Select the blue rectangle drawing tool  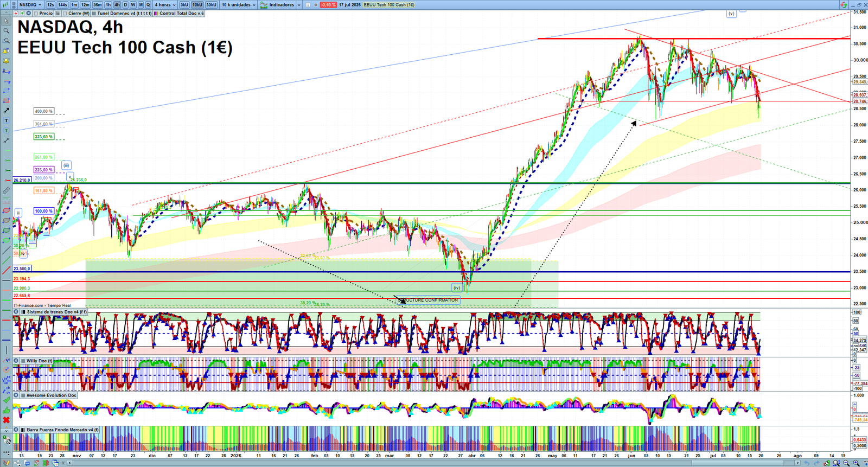pos(7,91)
